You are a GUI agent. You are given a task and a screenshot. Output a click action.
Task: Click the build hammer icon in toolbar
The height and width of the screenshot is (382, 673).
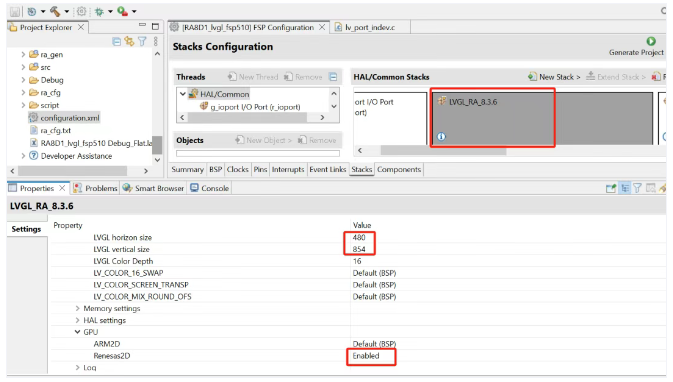coord(55,11)
